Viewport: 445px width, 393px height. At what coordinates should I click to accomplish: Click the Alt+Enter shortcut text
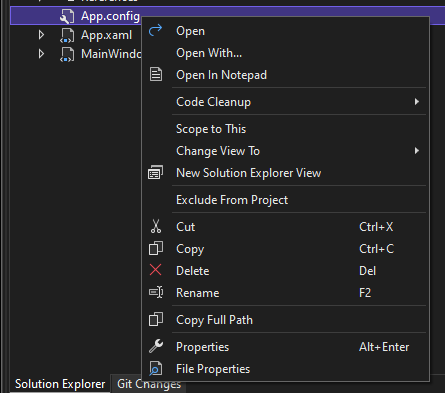(384, 347)
